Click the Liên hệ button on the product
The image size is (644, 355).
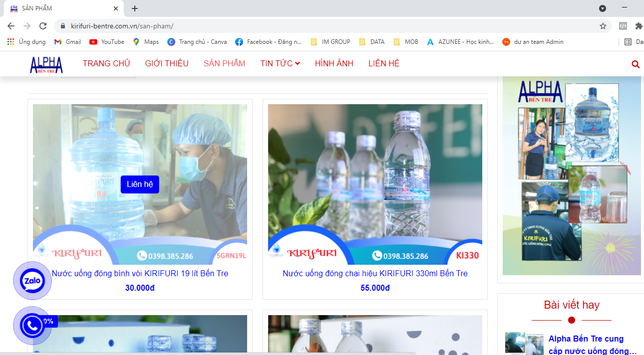(x=140, y=184)
